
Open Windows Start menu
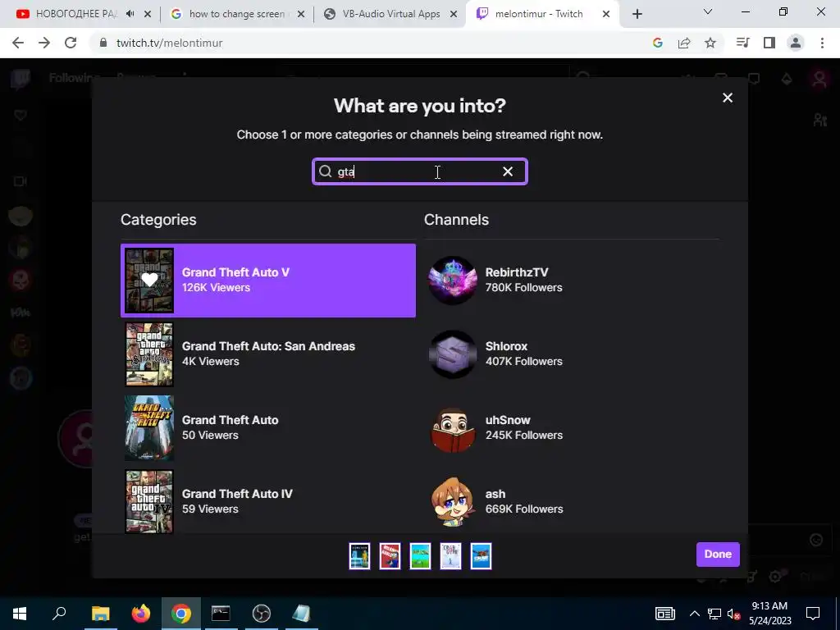(x=20, y=614)
